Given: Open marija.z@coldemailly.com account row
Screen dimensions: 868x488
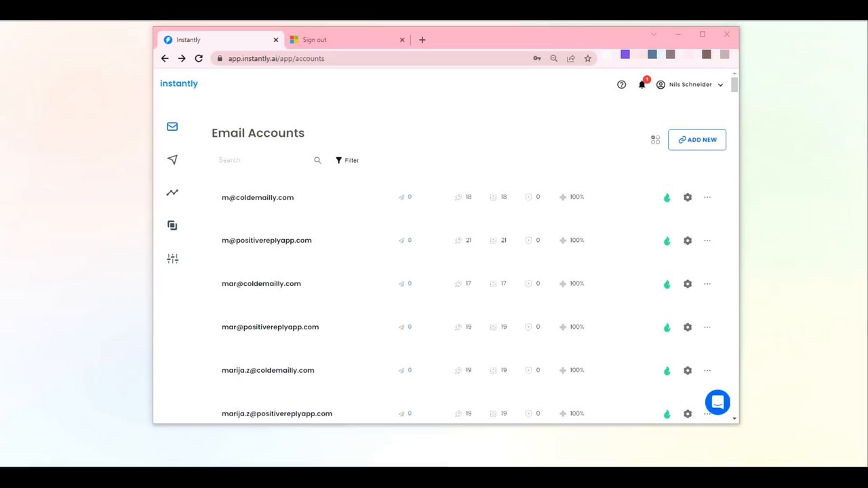Looking at the screenshot, I should pyautogui.click(x=468, y=371).
